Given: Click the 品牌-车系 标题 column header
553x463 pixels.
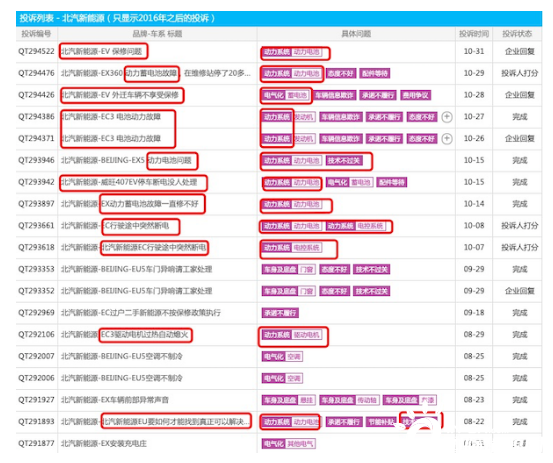Looking at the screenshot, I should coord(157,34).
